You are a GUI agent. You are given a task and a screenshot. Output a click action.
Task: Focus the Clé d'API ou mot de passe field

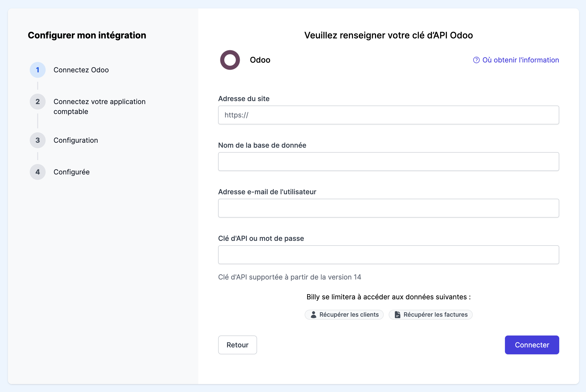pos(388,254)
